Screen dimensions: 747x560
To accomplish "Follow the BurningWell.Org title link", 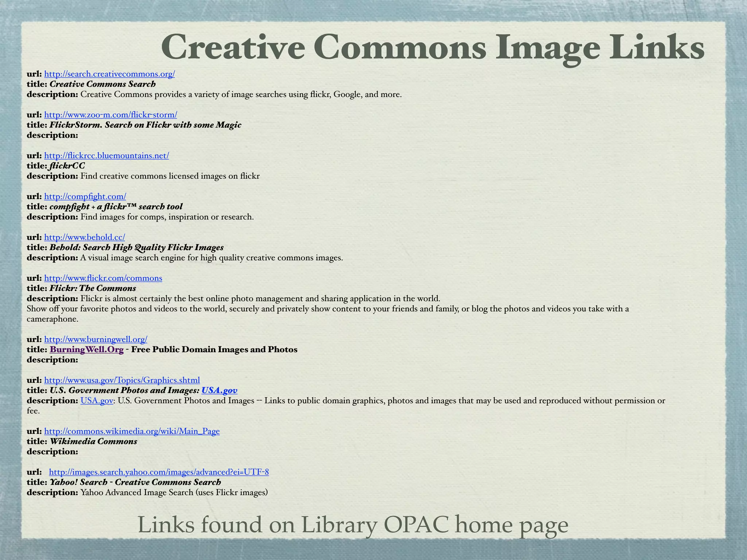I will click(86, 349).
